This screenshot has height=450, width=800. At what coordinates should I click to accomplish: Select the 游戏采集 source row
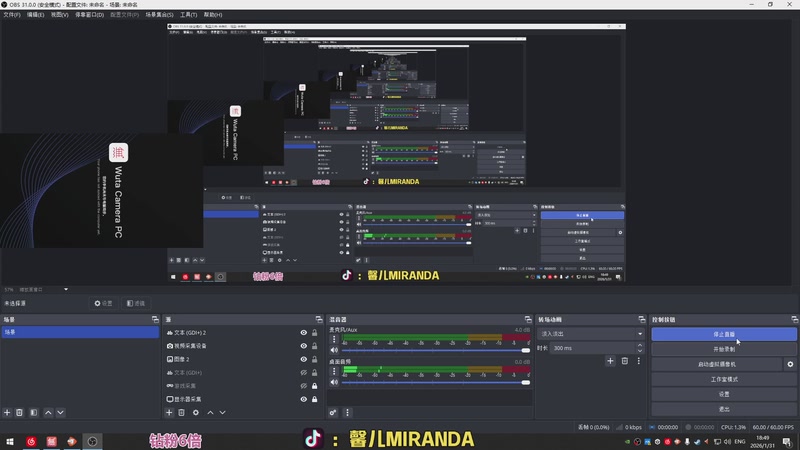pyautogui.click(x=243, y=386)
